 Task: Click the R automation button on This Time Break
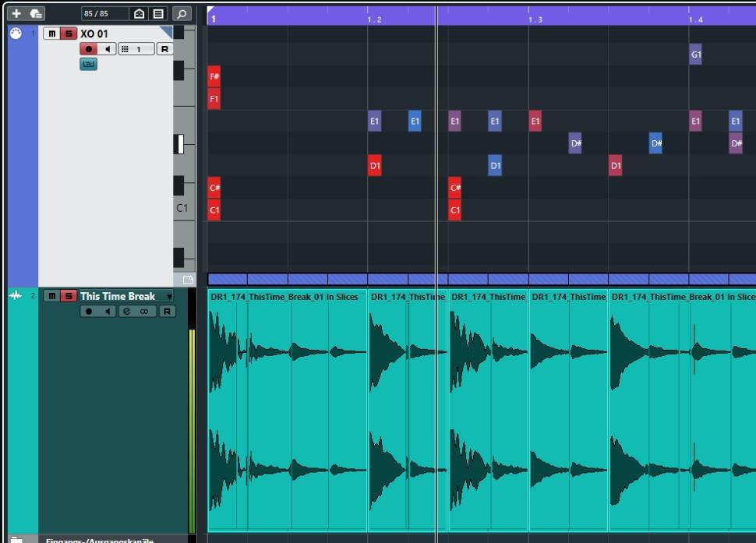166,311
